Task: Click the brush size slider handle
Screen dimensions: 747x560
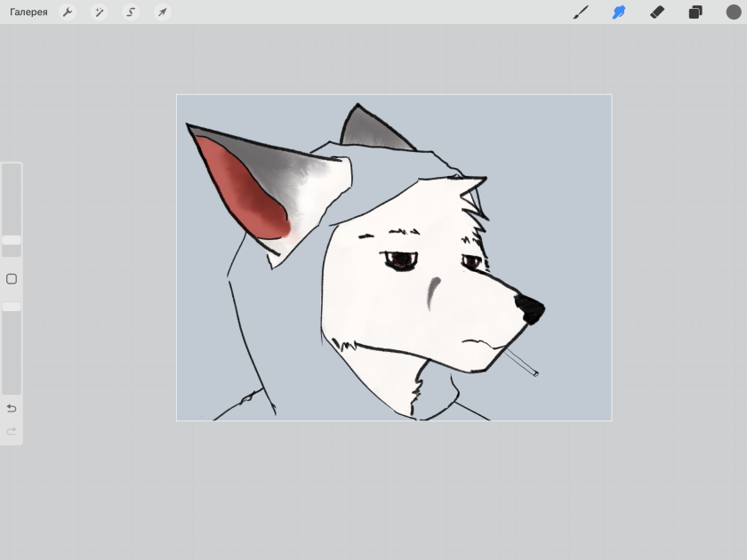Action: point(12,240)
